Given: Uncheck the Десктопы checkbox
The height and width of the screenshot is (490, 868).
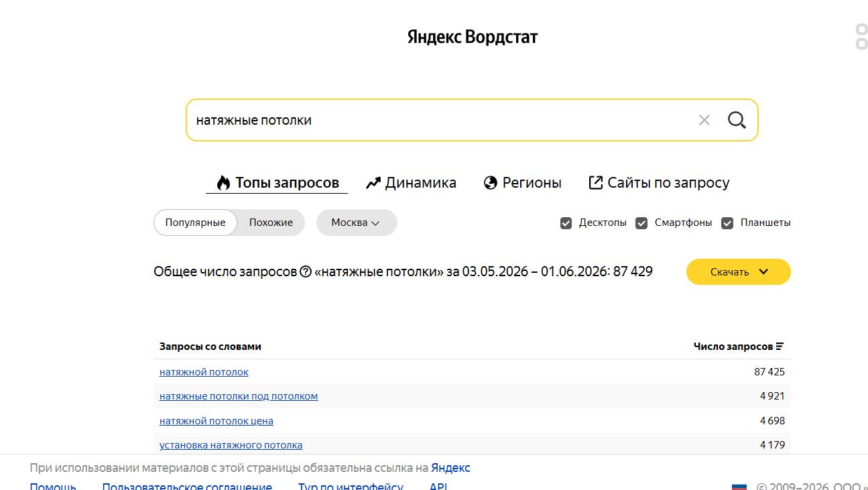Looking at the screenshot, I should click(566, 223).
